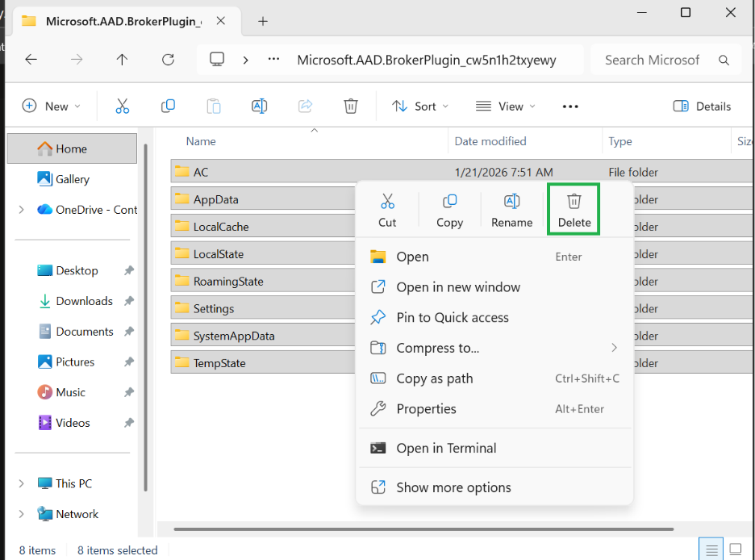Select the AppData folder
755x560 pixels.
[x=264, y=199]
